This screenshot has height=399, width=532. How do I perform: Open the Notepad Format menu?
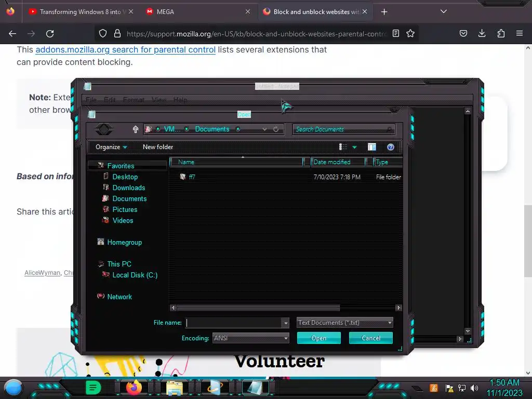tap(134, 100)
